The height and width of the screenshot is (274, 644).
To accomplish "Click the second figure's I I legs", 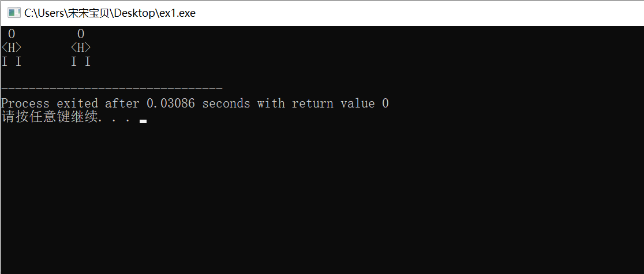I will [x=81, y=62].
